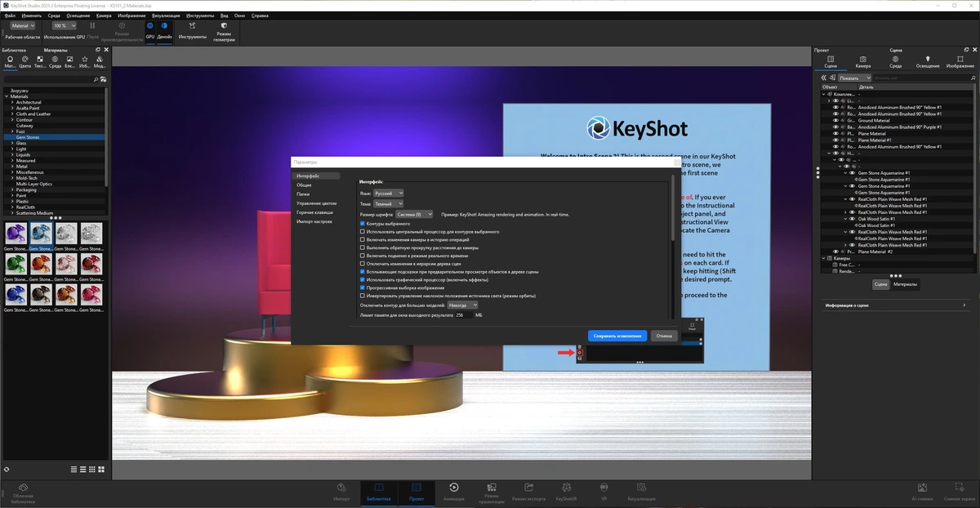Open Визуализация in the bottom toolbar
The width and height of the screenshot is (980, 508).
(x=642, y=492)
